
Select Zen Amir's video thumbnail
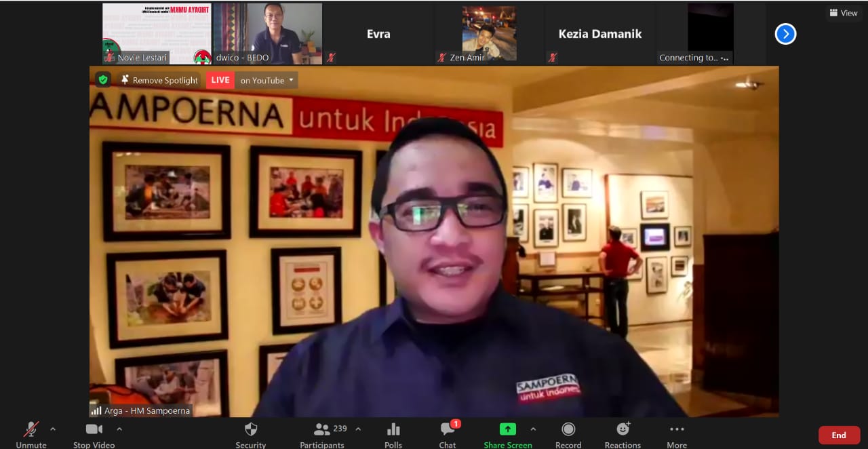click(x=489, y=34)
